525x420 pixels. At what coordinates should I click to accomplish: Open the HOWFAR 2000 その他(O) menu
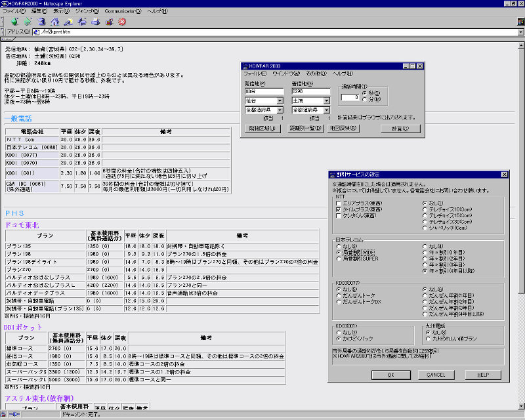(316, 73)
